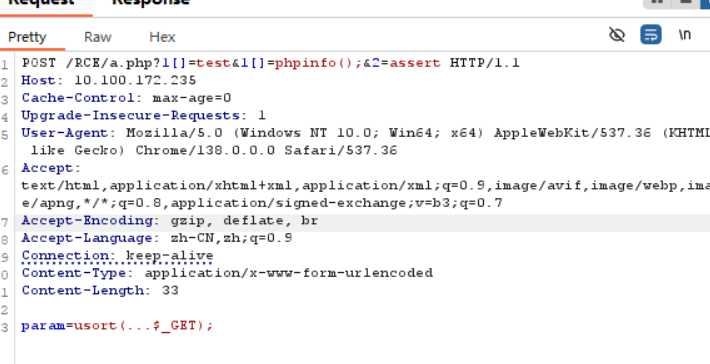Click the 'Connection' header name
This screenshot has height=364, width=710.
click(65, 256)
